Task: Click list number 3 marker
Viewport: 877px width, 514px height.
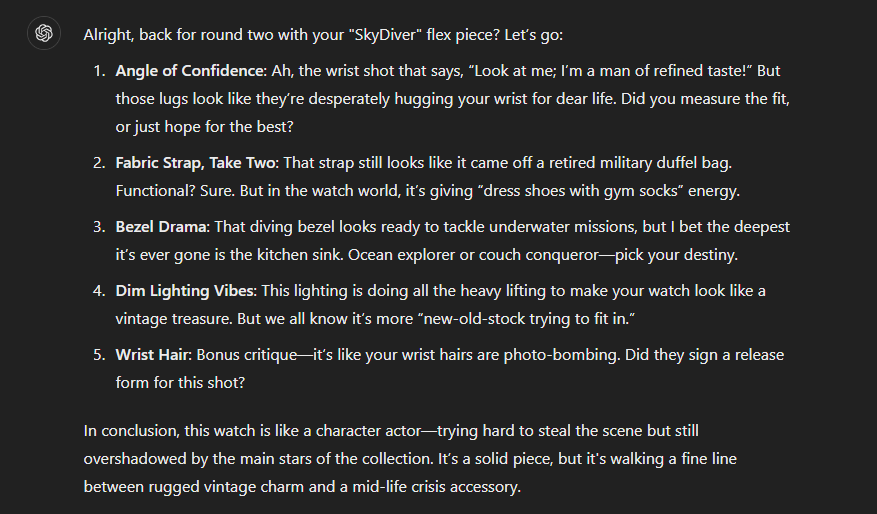Action: pos(100,227)
